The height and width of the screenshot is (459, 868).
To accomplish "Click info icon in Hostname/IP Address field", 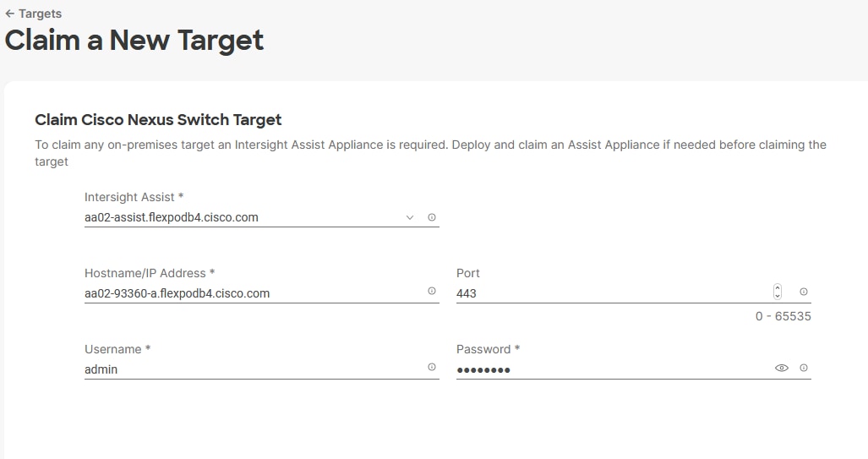I will 432,292.
